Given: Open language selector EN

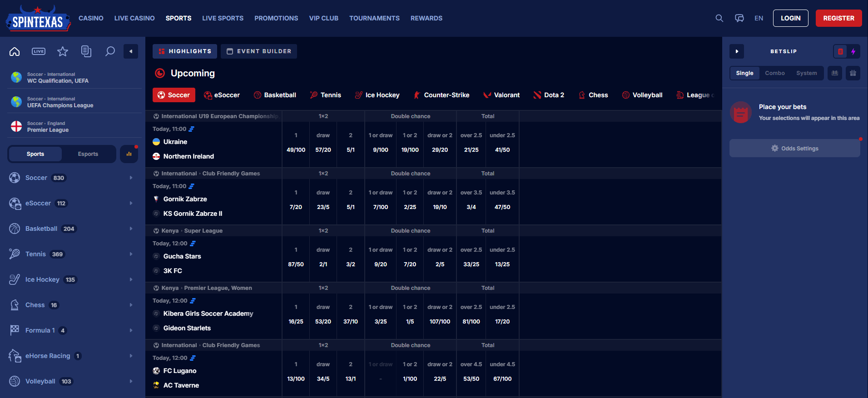Looking at the screenshot, I should point(759,18).
